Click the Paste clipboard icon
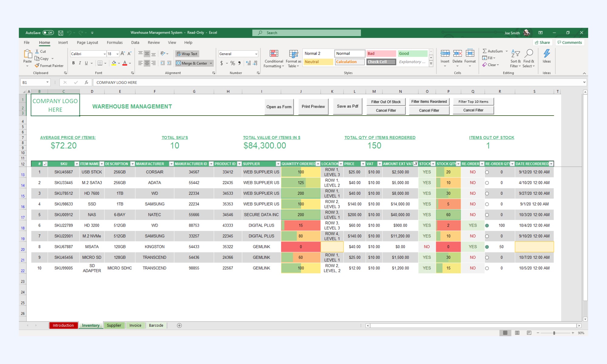 [x=28, y=54]
